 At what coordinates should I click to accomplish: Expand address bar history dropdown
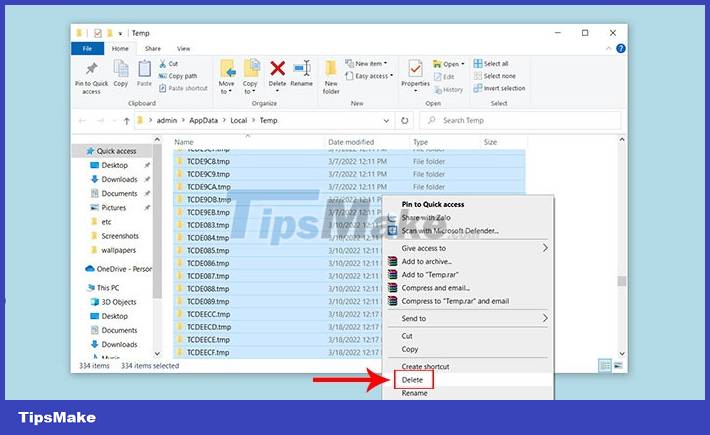point(386,121)
